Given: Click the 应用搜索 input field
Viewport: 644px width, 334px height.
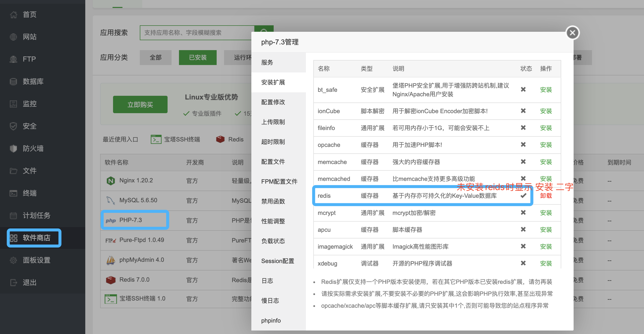Looking at the screenshot, I should (x=197, y=33).
